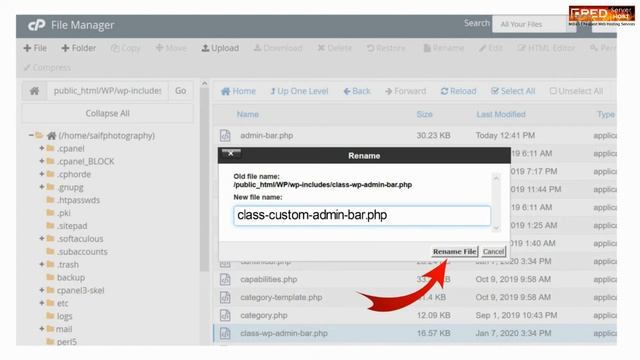
Task: Expand the .softaculous folder
Action: click(x=42, y=238)
